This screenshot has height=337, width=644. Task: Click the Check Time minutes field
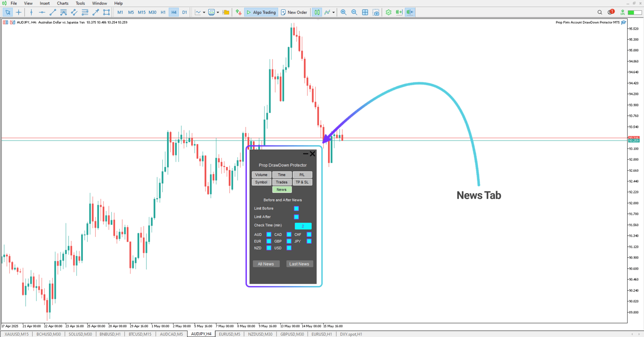(303, 226)
